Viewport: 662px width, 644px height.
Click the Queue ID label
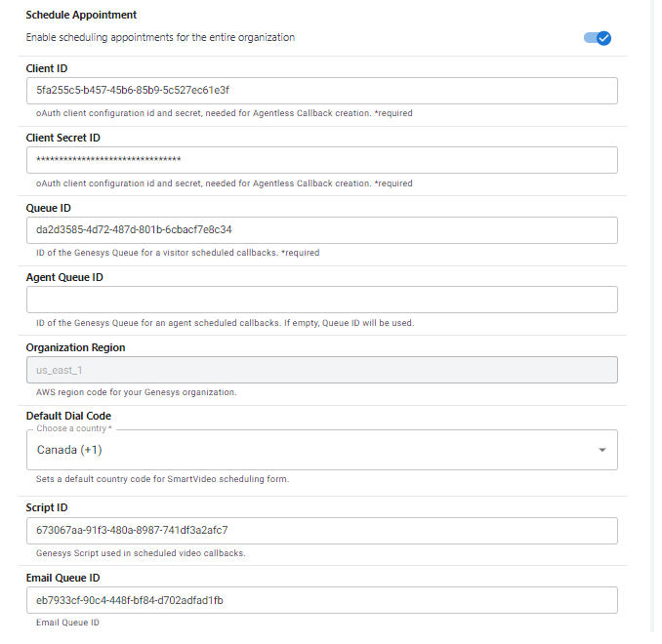pos(48,208)
